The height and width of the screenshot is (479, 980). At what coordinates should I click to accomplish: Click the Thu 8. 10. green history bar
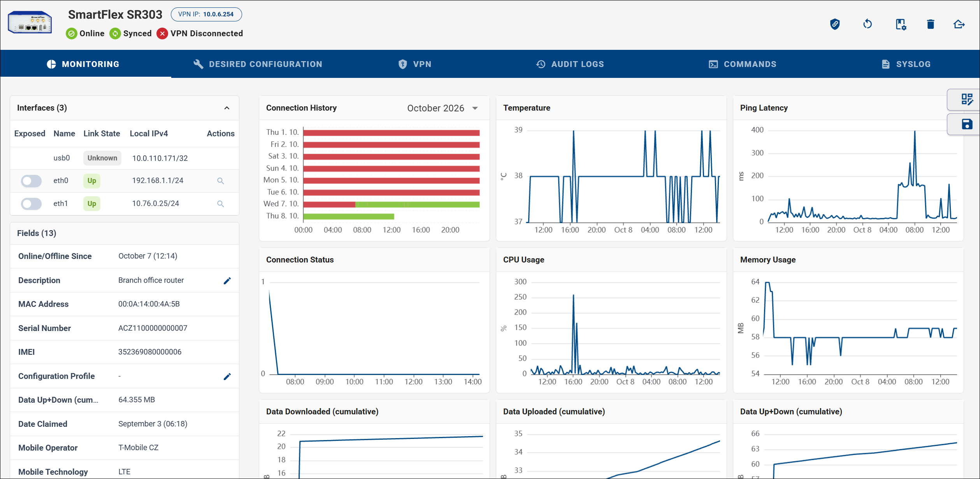(x=349, y=216)
